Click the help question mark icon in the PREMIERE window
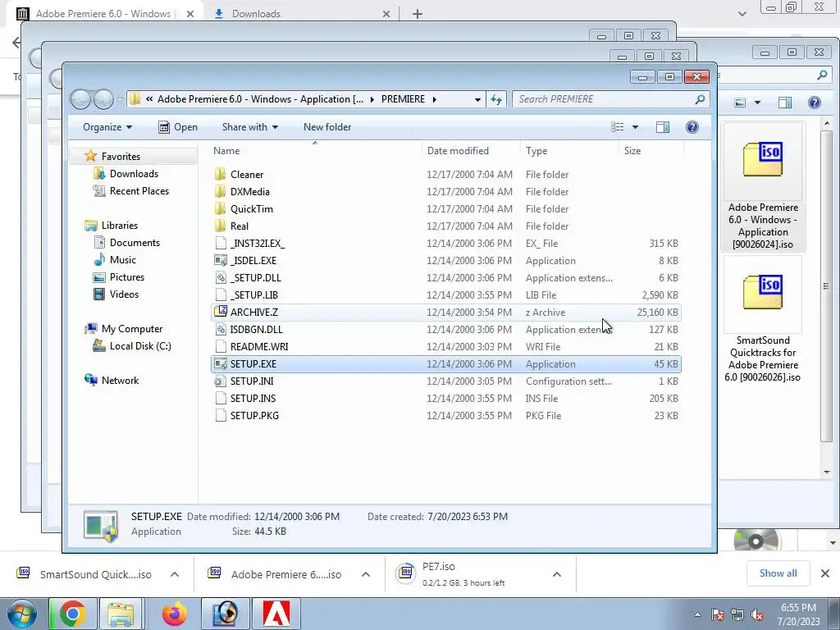Viewport: 840px width, 630px height. tap(692, 127)
